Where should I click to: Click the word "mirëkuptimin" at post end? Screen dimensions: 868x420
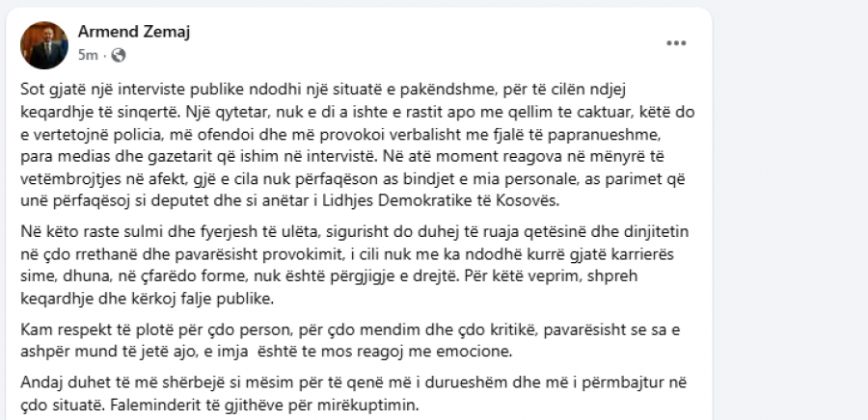pos(371,405)
